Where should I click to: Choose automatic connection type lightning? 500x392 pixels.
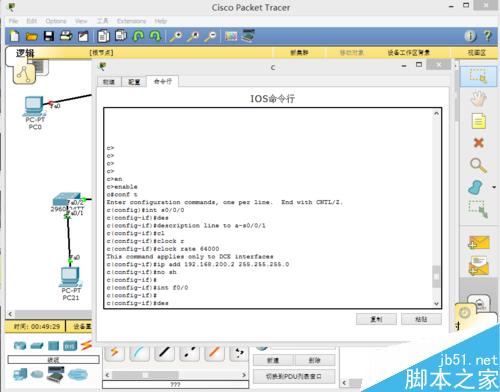(115, 353)
